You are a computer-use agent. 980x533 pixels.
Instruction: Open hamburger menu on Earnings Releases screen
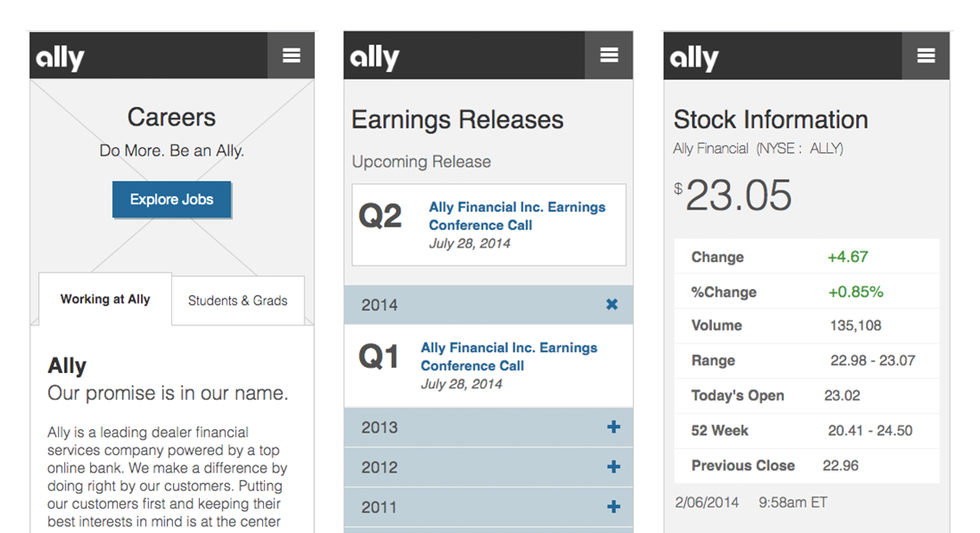point(609,55)
